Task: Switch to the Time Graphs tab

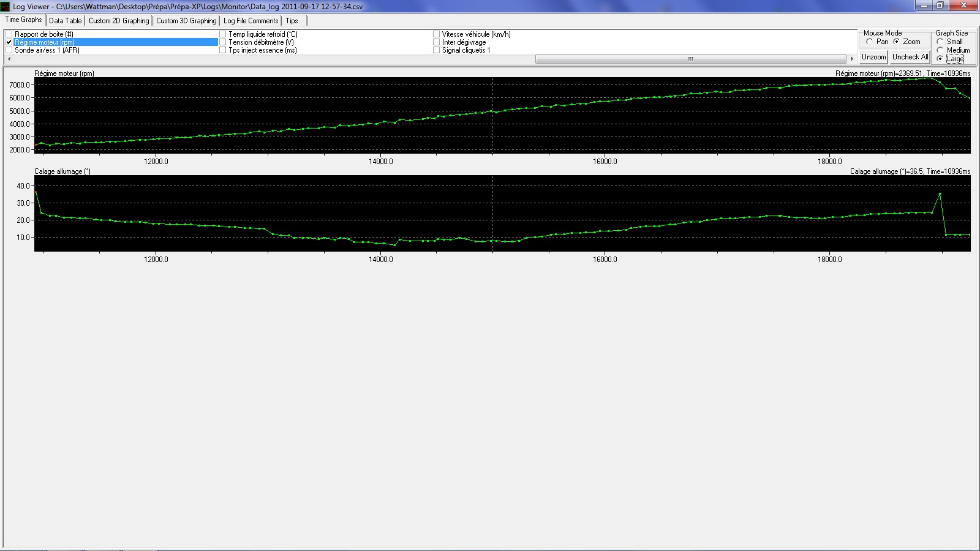Action: (x=23, y=20)
